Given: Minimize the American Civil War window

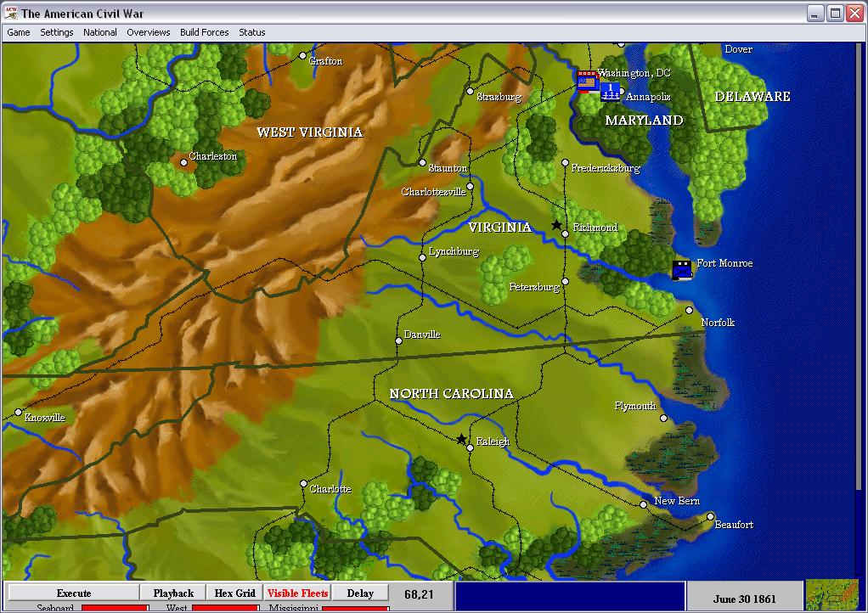Looking at the screenshot, I should [814, 14].
